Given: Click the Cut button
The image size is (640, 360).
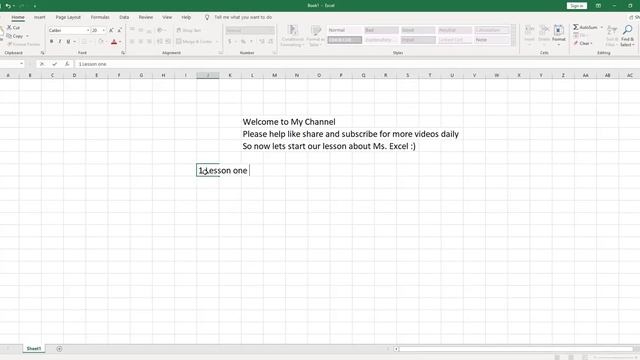Looking at the screenshot, I should click(13, 27).
